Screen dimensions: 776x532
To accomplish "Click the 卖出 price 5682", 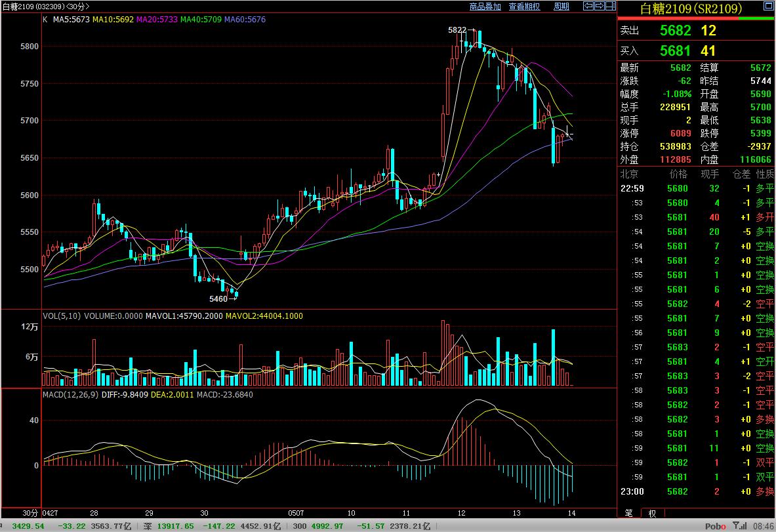I will pyautogui.click(x=675, y=31).
